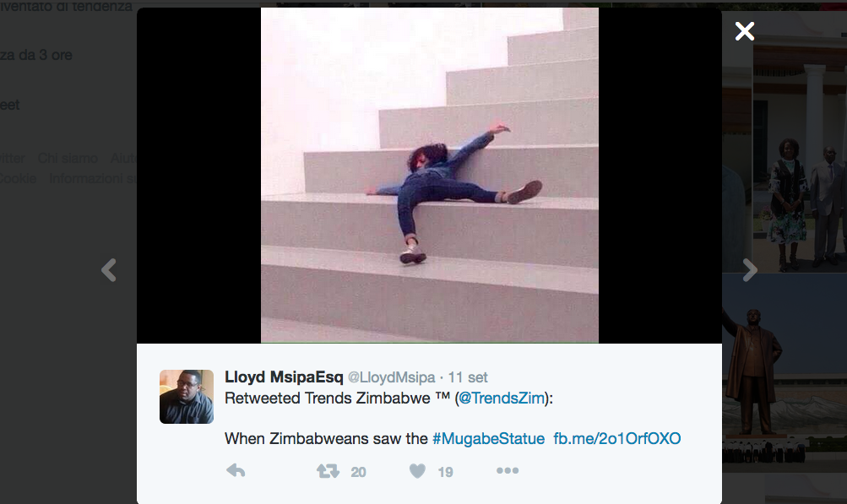
Task: Retweet the #MugabeStatue tweet
Action: [x=328, y=471]
